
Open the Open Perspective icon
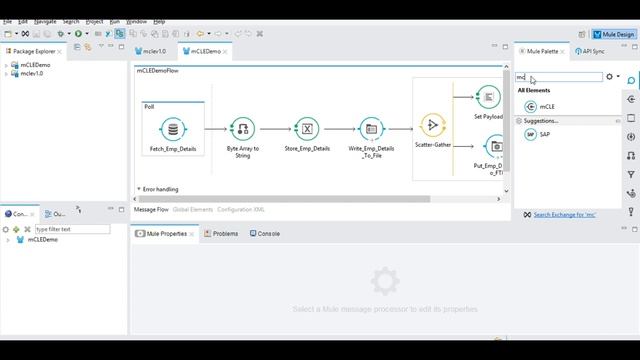(x=582, y=35)
